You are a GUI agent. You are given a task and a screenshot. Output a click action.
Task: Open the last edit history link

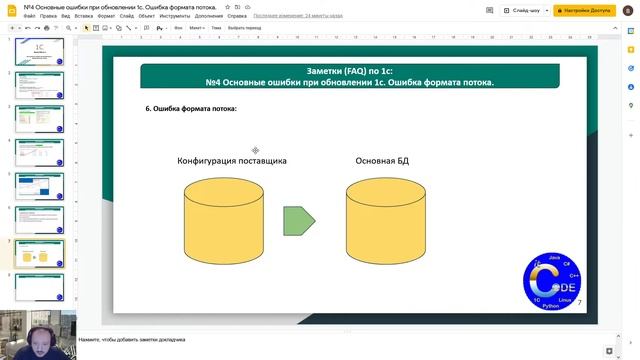(298, 16)
